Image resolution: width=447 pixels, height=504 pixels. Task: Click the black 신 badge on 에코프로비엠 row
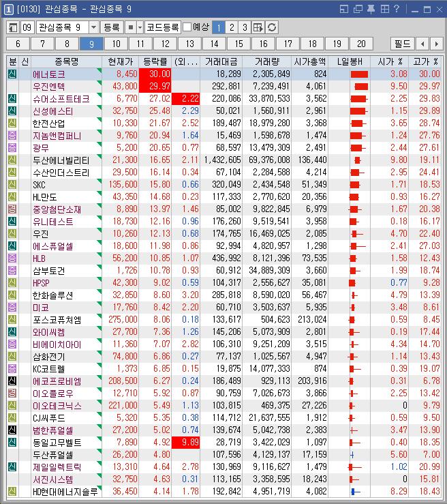(12, 381)
